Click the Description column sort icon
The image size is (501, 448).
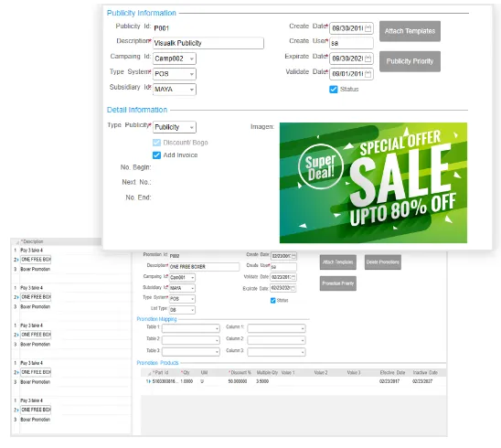coord(17,242)
